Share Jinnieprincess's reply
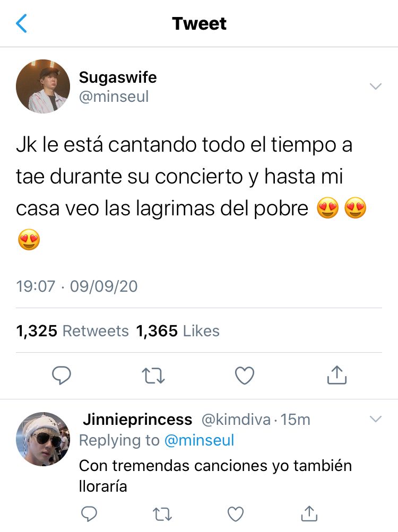398x532 pixels. coord(309,513)
